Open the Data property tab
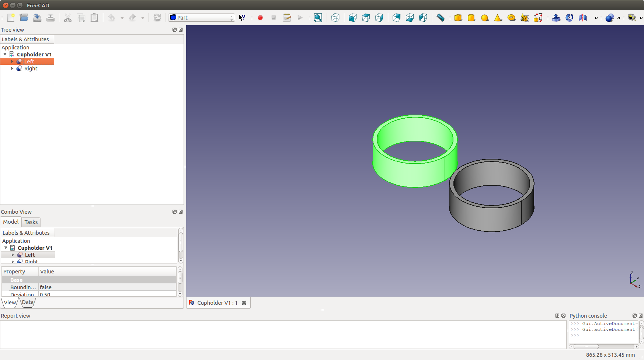Image resolution: width=644 pixels, height=360 pixels. 28,303
